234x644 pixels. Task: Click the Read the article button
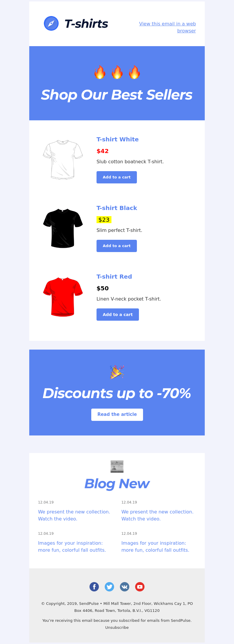[x=117, y=415]
